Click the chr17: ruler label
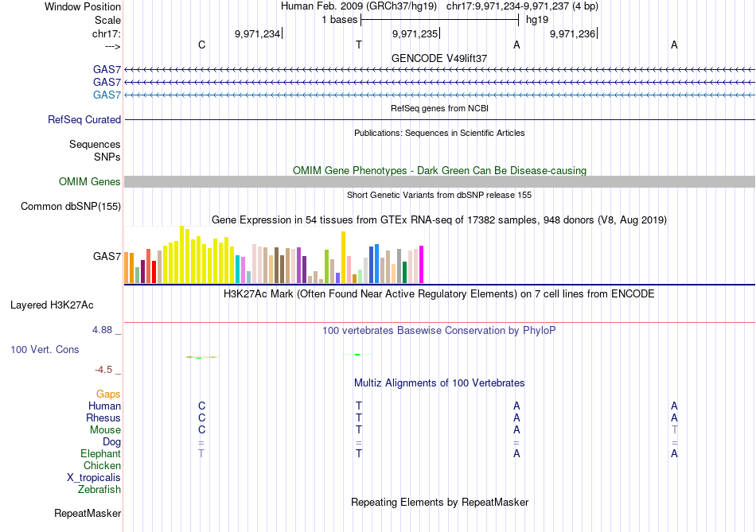This screenshot has height=532, width=756. 107,33
